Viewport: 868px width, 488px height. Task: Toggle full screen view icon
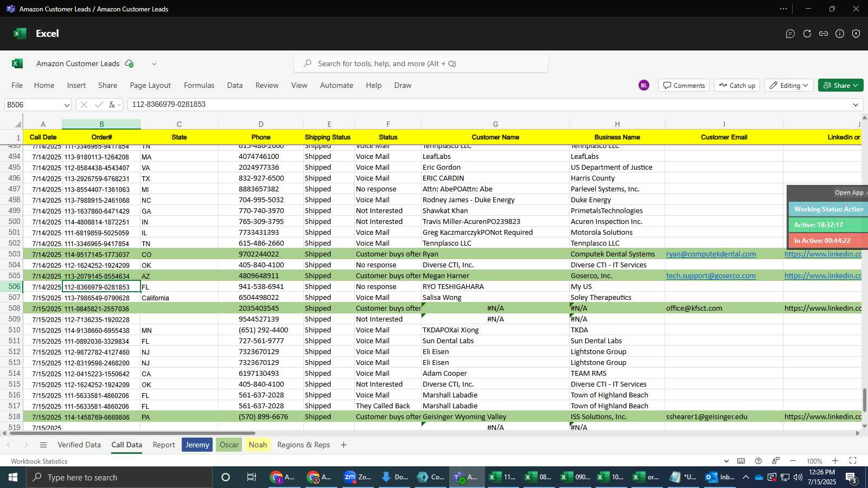[853, 461]
